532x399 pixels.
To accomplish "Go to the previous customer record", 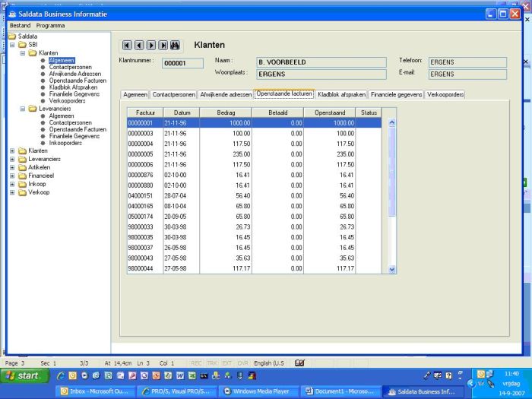I will 139,46.
